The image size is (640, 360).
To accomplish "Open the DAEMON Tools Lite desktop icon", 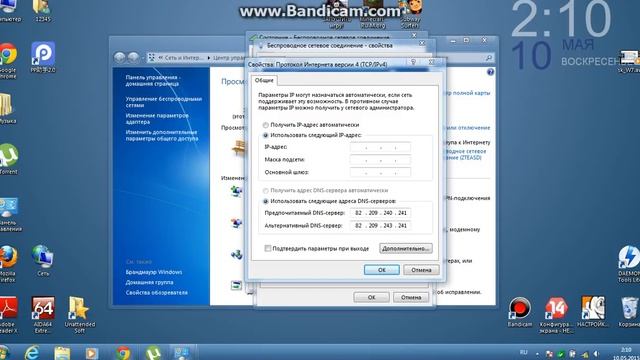I will [629, 264].
